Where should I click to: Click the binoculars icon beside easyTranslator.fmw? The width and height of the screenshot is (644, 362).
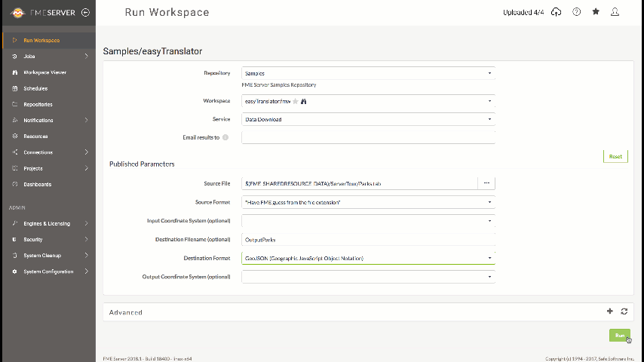pyautogui.click(x=303, y=101)
